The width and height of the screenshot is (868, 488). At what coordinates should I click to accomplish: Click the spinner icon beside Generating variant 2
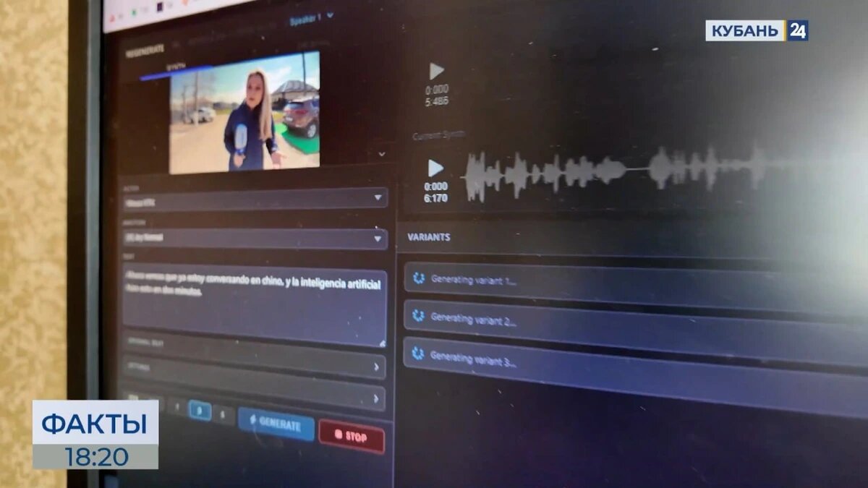pos(417,315)
